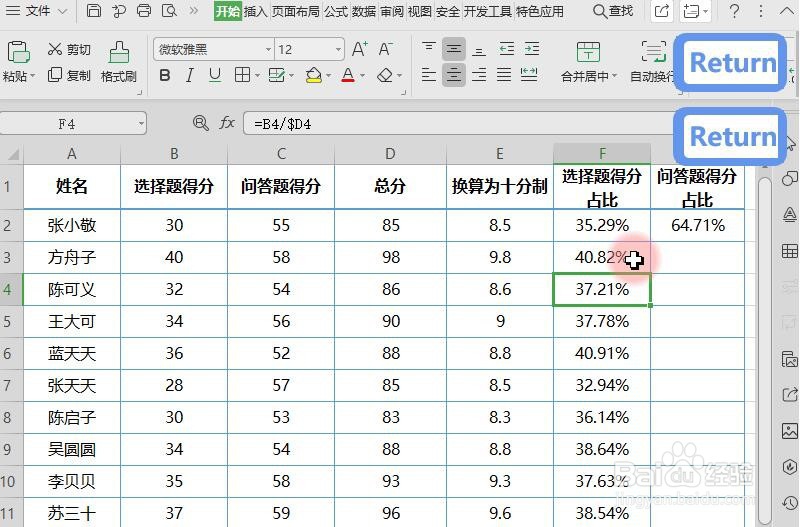Click the formula bar zoom magnifier icon

click(201, 123)
